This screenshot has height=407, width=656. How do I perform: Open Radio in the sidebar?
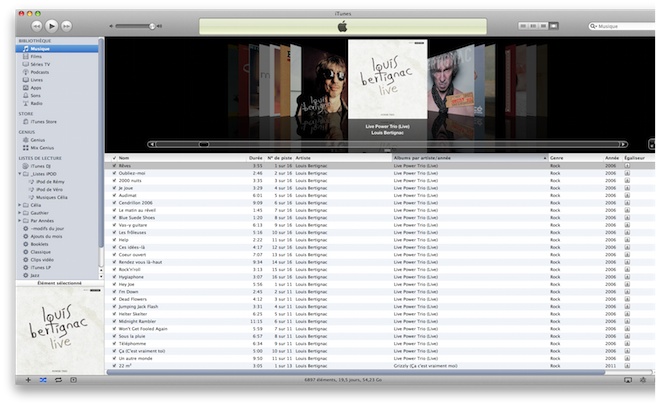pos(57,103)
